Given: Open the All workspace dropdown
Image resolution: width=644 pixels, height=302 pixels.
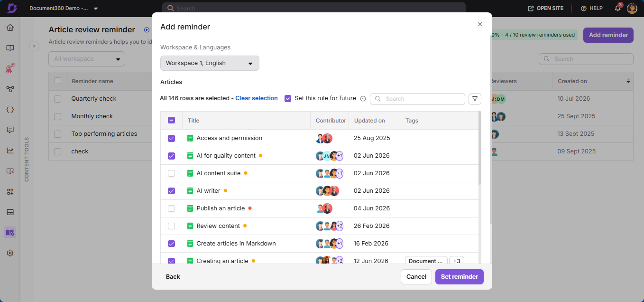Looking at the screenshot, I should [87, 59].
